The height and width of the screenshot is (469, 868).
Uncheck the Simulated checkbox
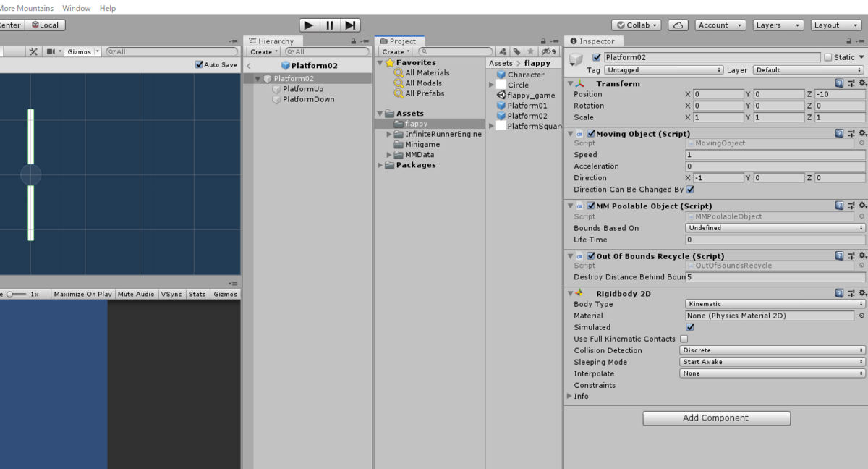(x=689, y=327)
